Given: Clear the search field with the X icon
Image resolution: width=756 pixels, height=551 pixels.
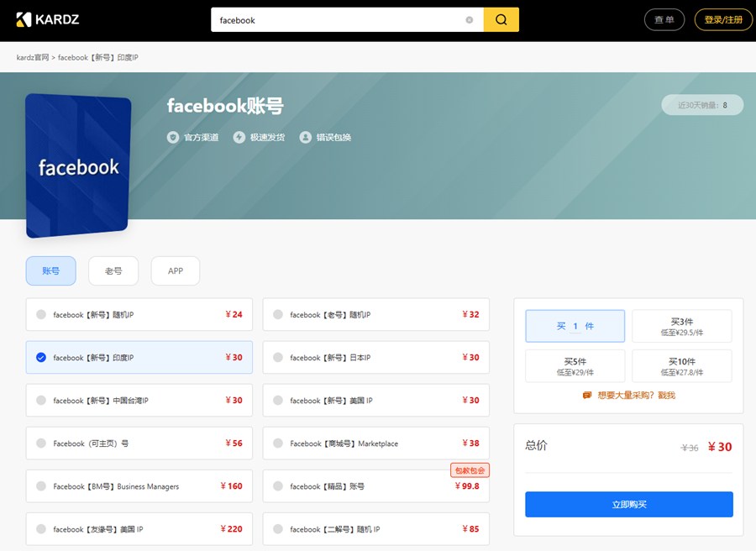Looking at the screenshot, I should (x=469, y=20).
